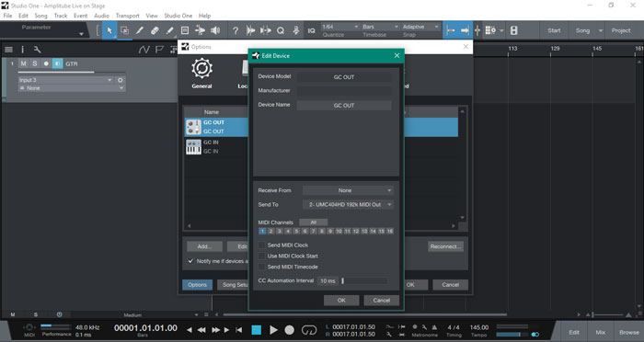This screenshot has height=342, width=644.
Task: Click Cancel in Edit Device dialog
Action: point(381,300)
